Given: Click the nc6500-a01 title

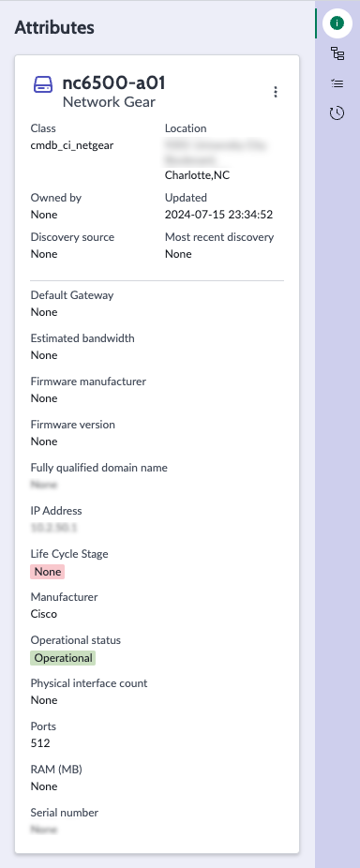Looking at the screenshot, I should coord(113,82).
